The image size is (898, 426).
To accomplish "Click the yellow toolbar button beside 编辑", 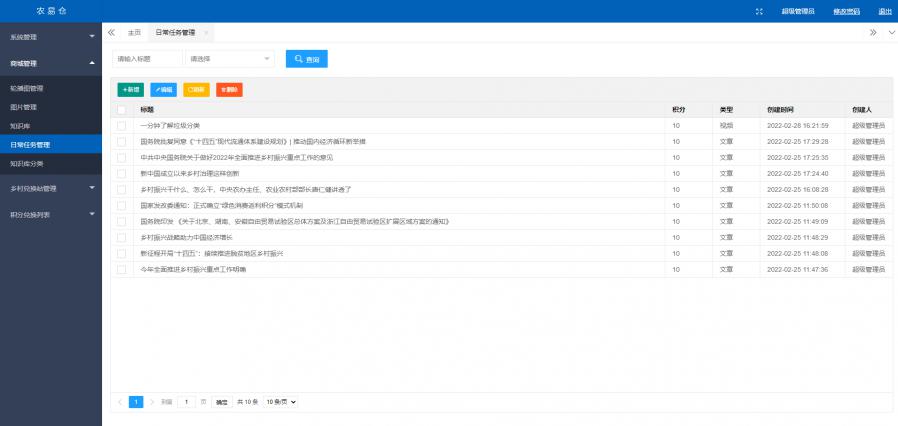I will [196, 89].
